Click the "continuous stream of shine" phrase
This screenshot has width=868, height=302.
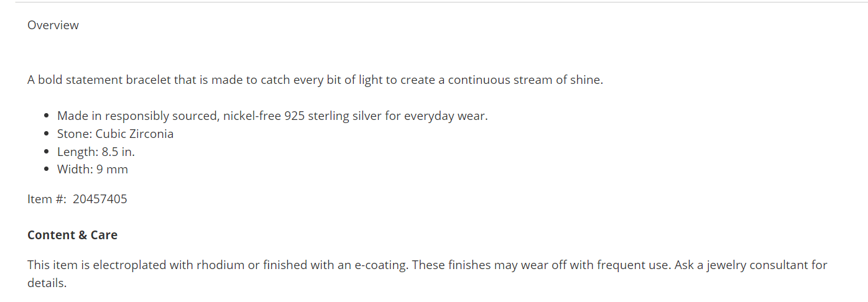(x=525, y=80)
